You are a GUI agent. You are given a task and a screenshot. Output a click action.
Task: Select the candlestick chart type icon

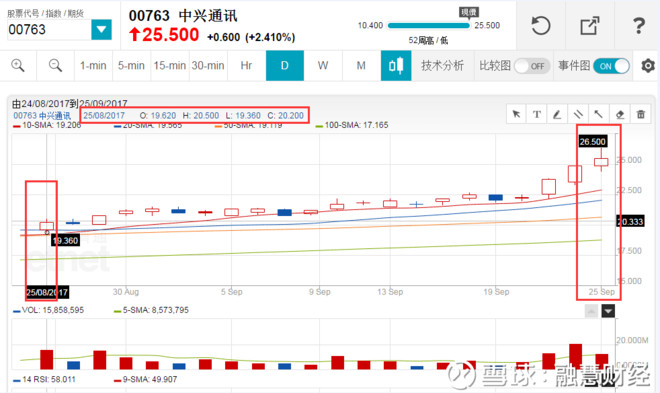396,66
